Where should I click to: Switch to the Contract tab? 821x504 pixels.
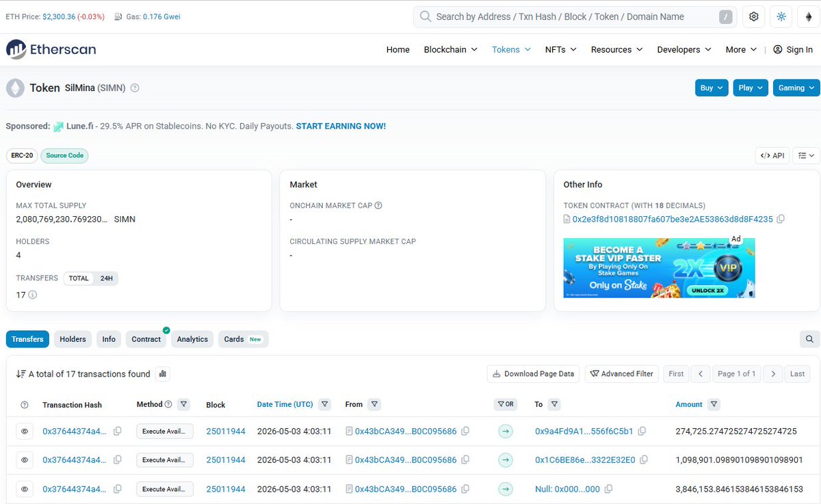[146, 339]
